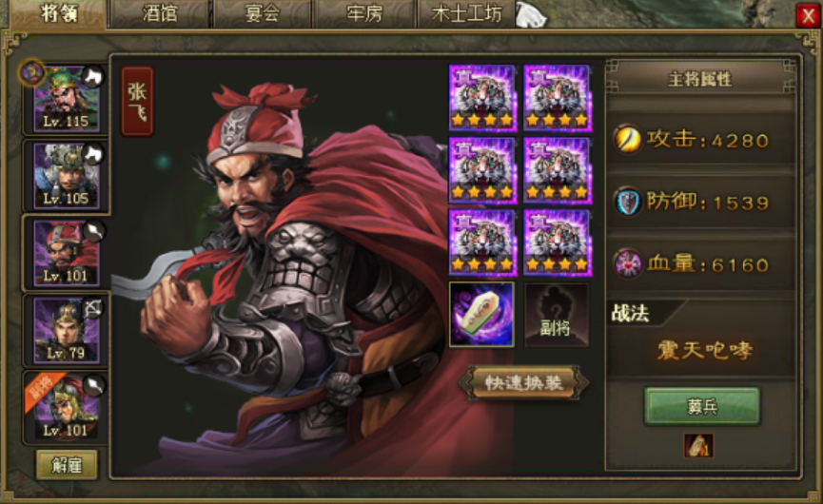Image resolution: width=823 pixels, height=504 pixels.
Task: Click the green 募兵 recruit button
Action: (x=702, y=406)
